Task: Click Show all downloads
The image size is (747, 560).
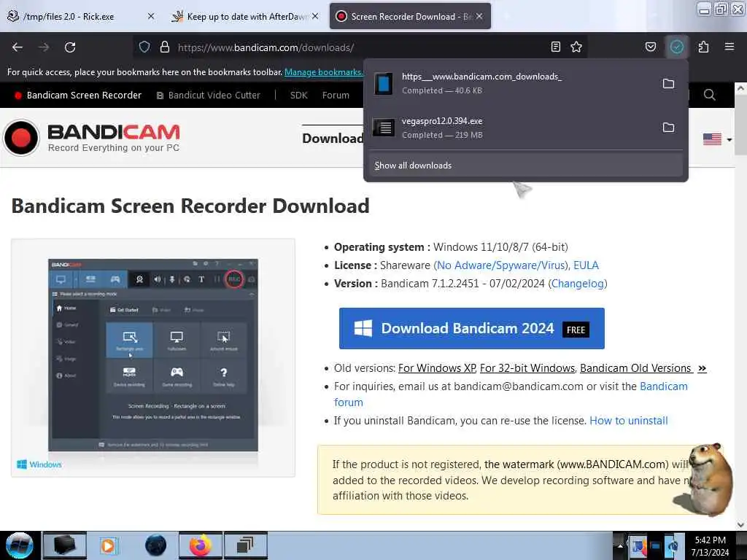Action: pyautogui.click(x=525, y=166)
